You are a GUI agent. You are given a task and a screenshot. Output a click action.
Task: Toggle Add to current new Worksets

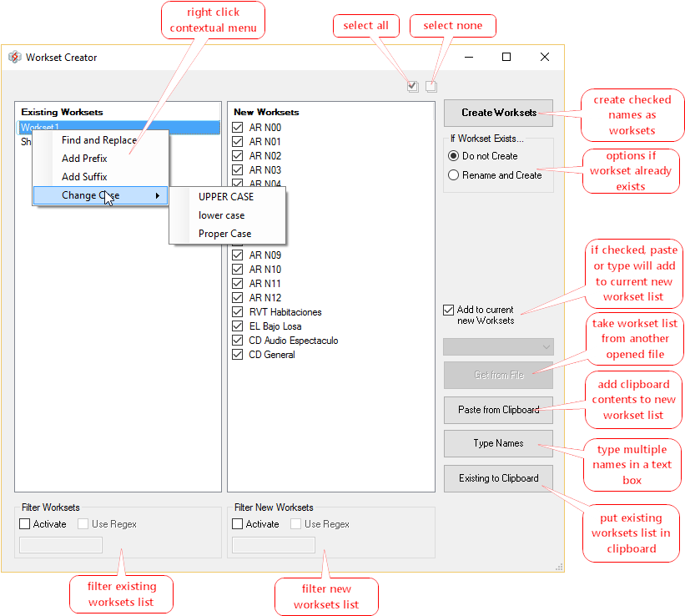pyautogui.click(x=447, y=310)
